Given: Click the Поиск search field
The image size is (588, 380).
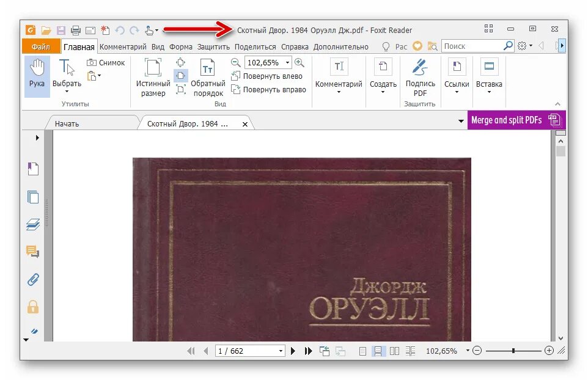Looking at the screenshot, I should point(472,46).
